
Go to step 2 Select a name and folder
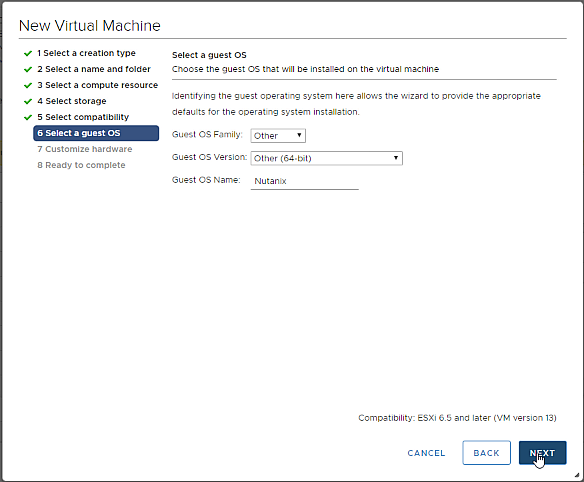pyautogui.click(x=94, y=69)
